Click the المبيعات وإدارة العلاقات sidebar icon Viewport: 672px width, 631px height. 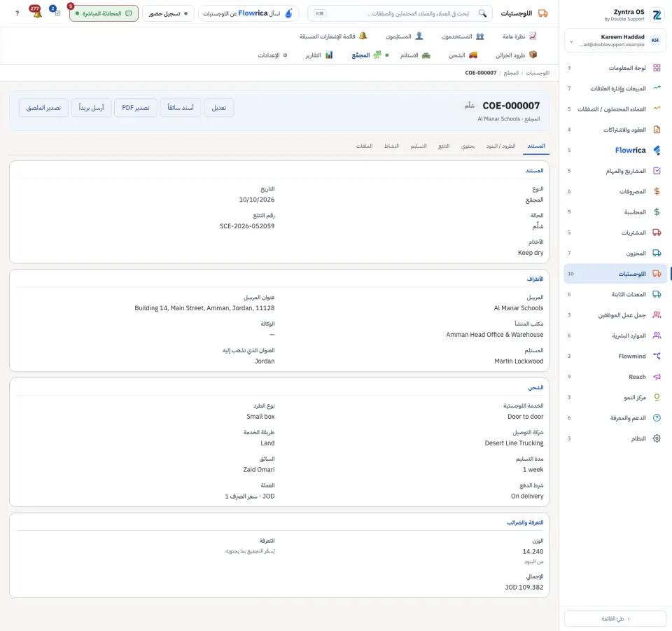point(657,88)
